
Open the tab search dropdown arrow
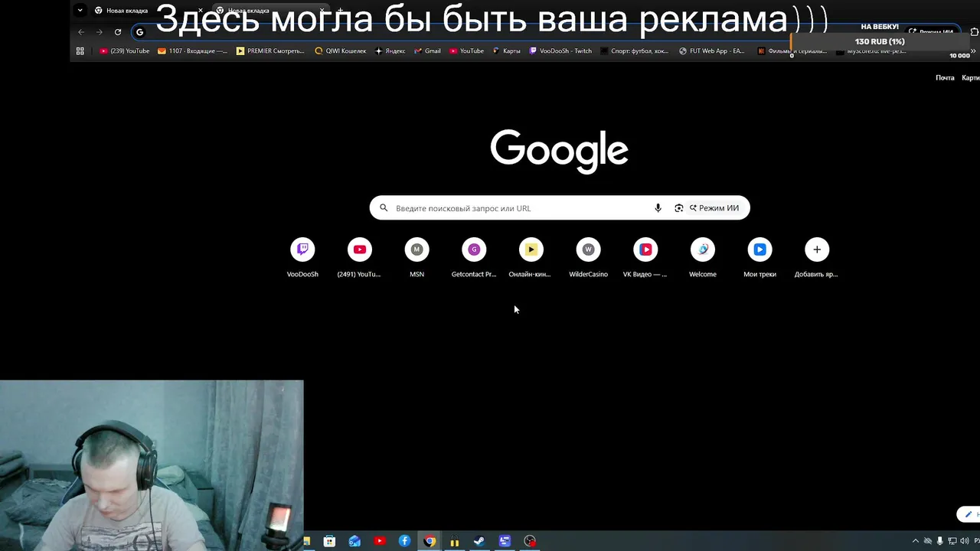[x=80, y=11]
